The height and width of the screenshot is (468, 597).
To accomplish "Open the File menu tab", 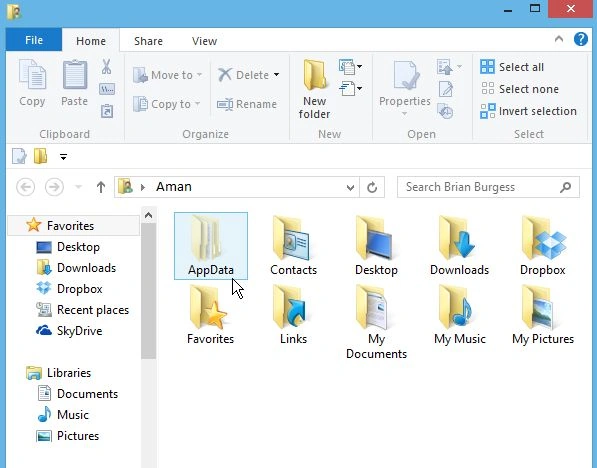I will coord(34,40).
